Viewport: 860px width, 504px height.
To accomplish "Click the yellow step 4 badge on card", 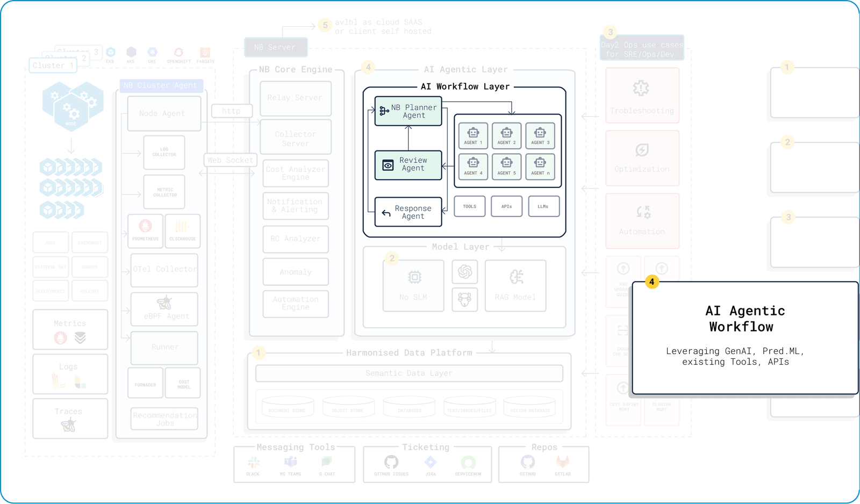I will click(652, 282).
